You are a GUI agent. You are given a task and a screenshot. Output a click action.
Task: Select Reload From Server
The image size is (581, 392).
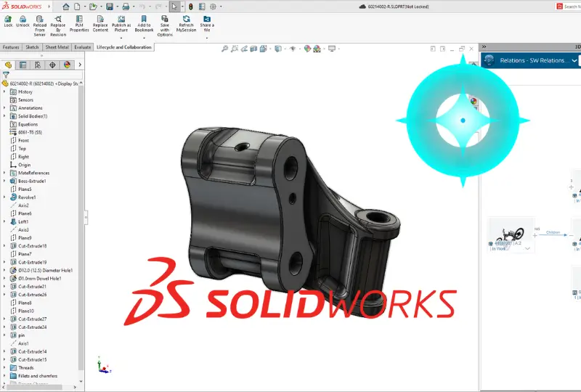pos(40,26)
